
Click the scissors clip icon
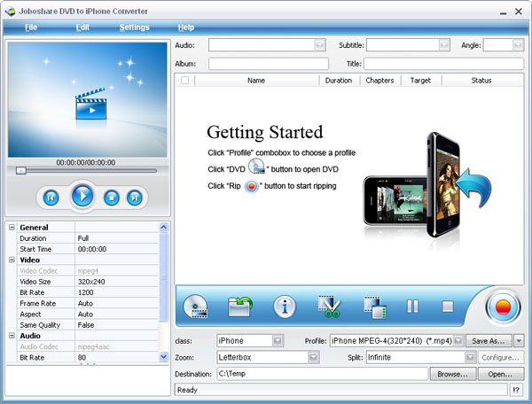click(329, 307)
